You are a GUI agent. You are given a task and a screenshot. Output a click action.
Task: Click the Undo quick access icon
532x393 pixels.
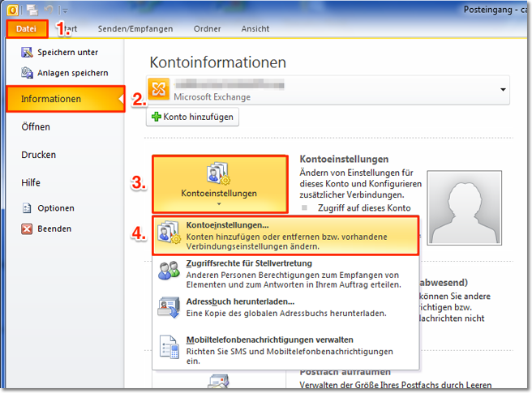[49, 11]
